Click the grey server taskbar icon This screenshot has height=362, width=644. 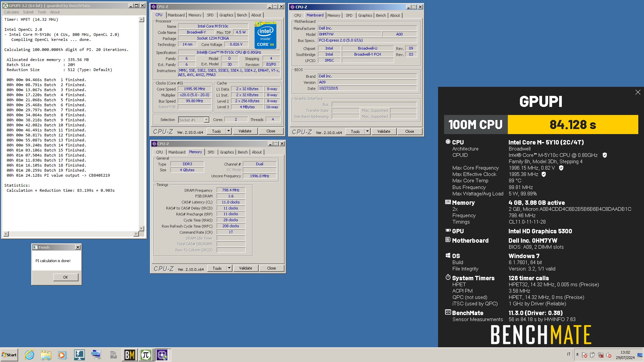[113, 355]
